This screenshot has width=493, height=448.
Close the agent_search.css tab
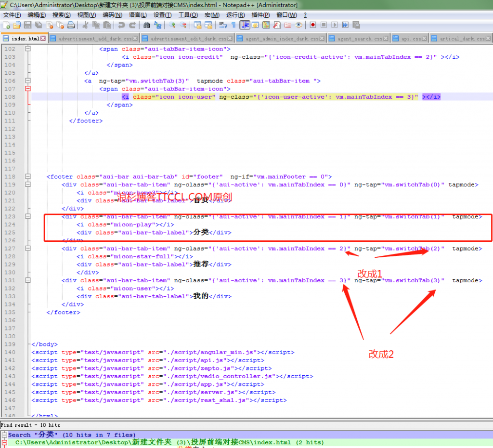[x=386, y=39]
